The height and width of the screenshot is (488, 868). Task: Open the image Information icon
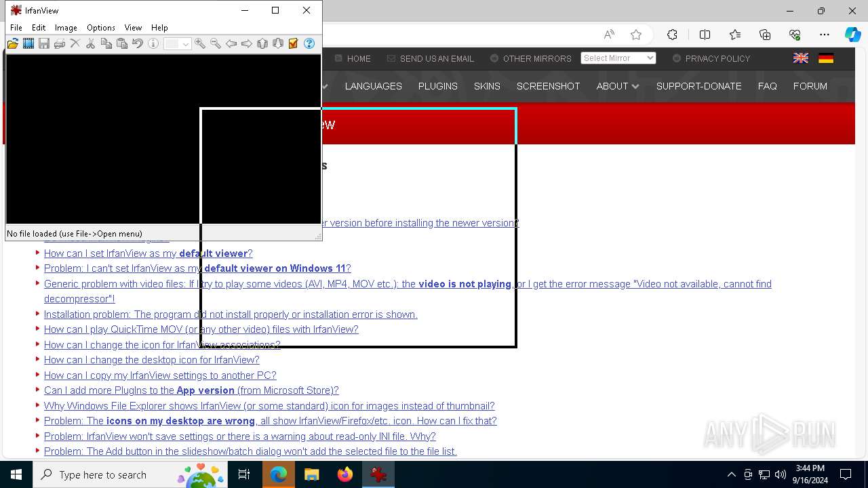[153, 43]
